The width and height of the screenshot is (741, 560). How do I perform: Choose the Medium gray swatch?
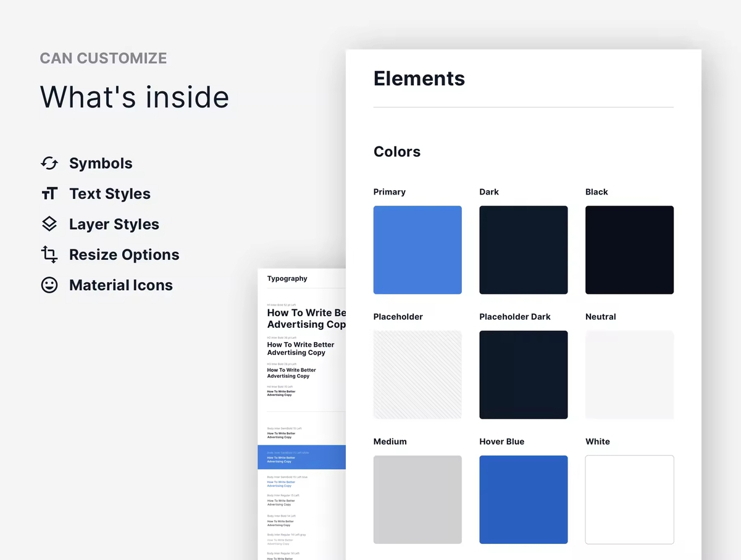[417, 499]
